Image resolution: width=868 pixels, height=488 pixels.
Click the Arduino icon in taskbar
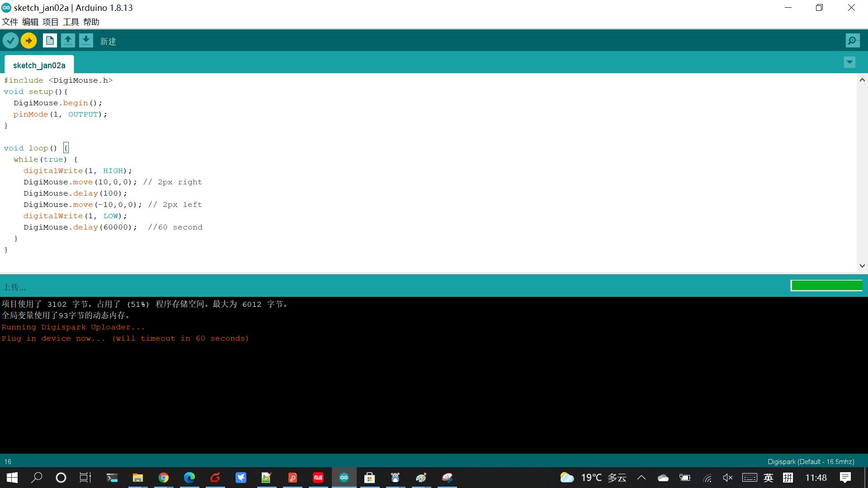344,478
